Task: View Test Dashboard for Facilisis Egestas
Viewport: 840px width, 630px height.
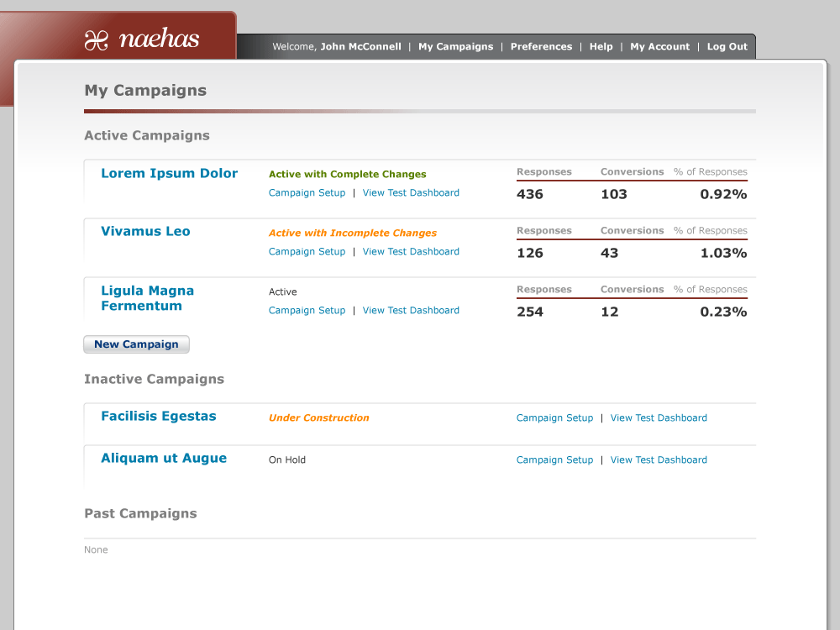Action: click(x=659, y=418)
